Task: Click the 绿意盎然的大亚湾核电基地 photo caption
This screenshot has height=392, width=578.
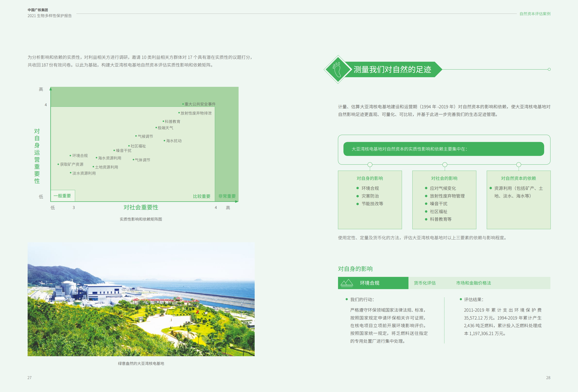Action: [x=141, y=363]
